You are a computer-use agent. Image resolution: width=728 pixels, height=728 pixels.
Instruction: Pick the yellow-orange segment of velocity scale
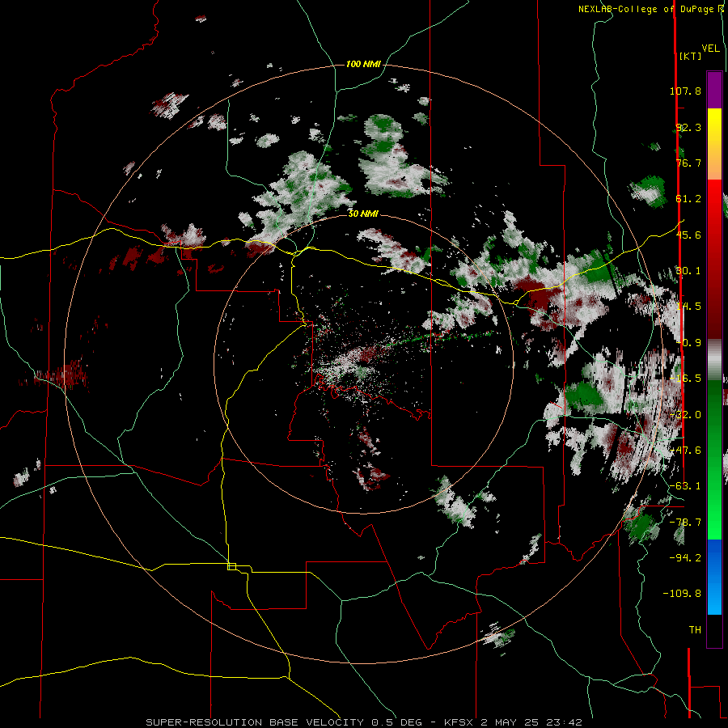[714, 144]
